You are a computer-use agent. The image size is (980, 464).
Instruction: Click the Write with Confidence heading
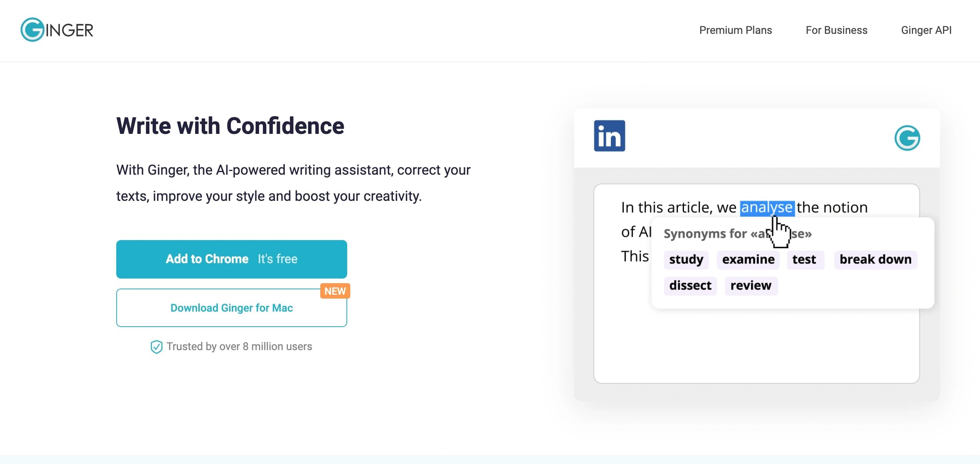tap(230, 126)
